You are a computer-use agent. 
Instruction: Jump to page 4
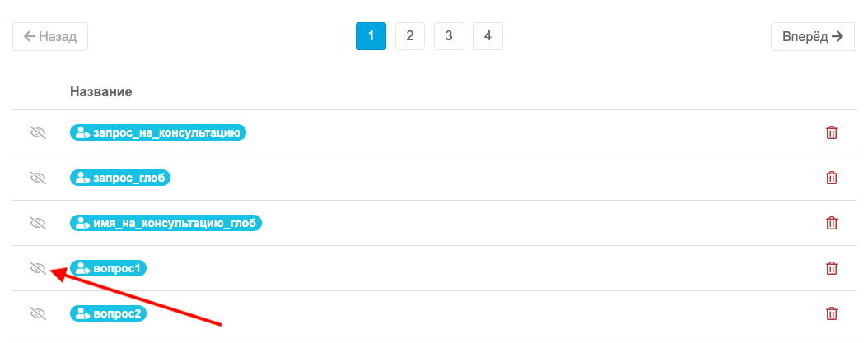point(488,36)
